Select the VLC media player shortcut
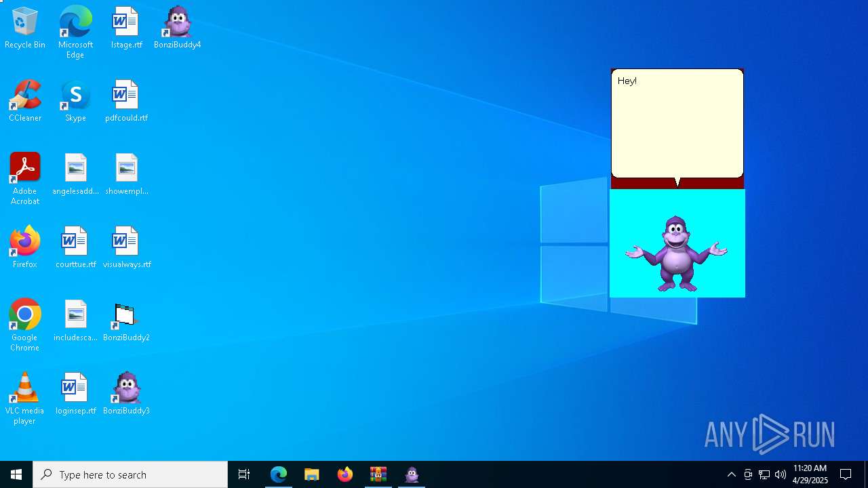 coord(25,399)
